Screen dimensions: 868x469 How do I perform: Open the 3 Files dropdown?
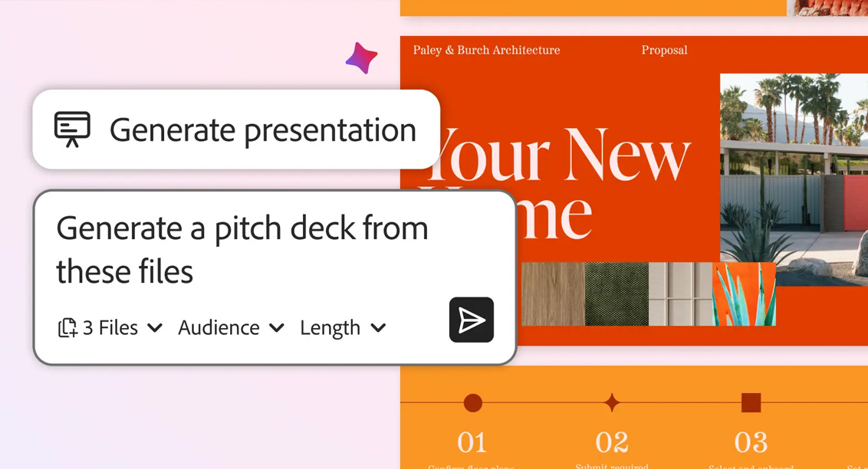[111, 327]
